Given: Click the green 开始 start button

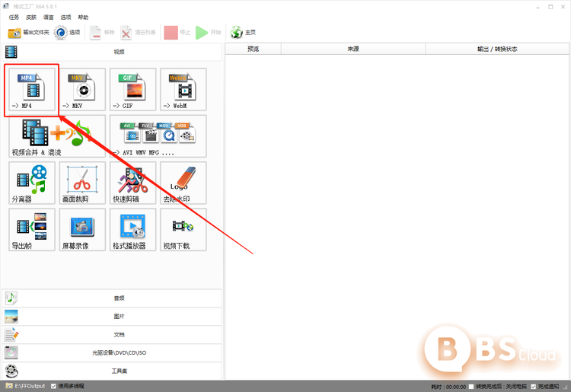Looking at the screenshot, I should click(209, 33).
